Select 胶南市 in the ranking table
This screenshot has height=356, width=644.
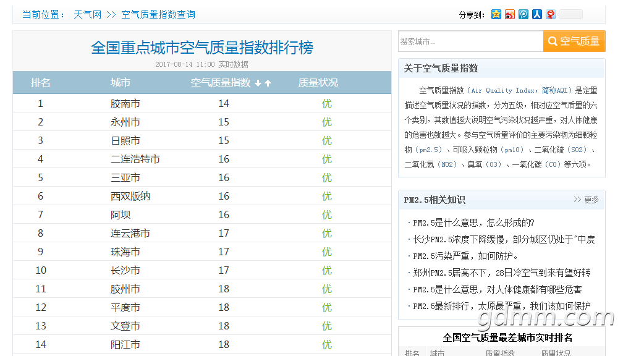pos(125,103)
